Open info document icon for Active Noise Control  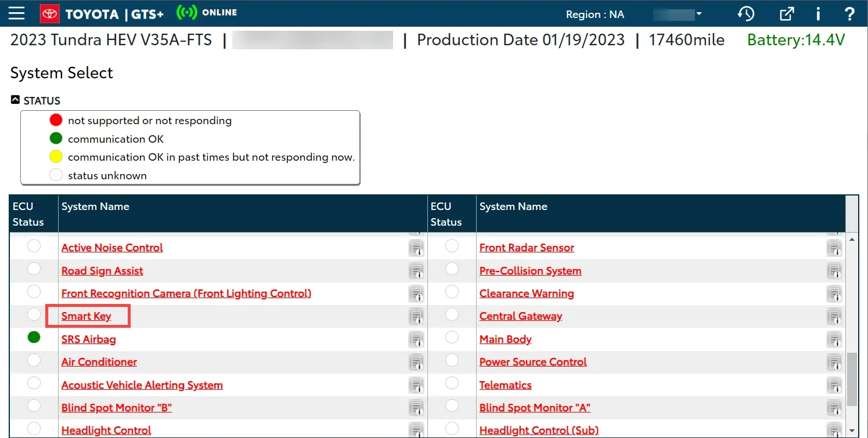click(x=416, y=248)
